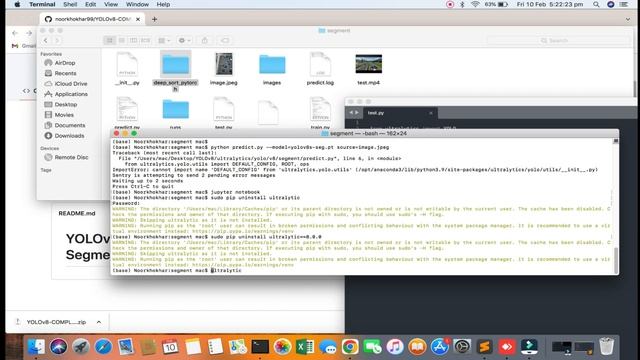Screen dimensions: 640x360
Task: Open iBooks icon in the Dock
Action: click(x=417, y=347)
